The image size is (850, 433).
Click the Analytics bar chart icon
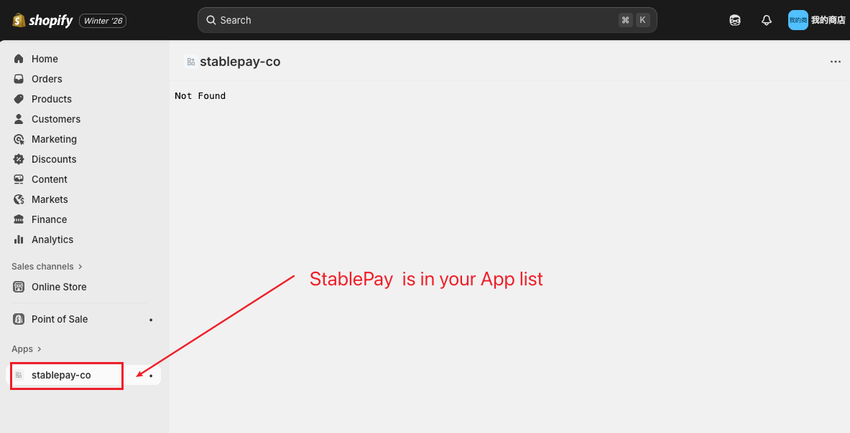click(19, 240)
